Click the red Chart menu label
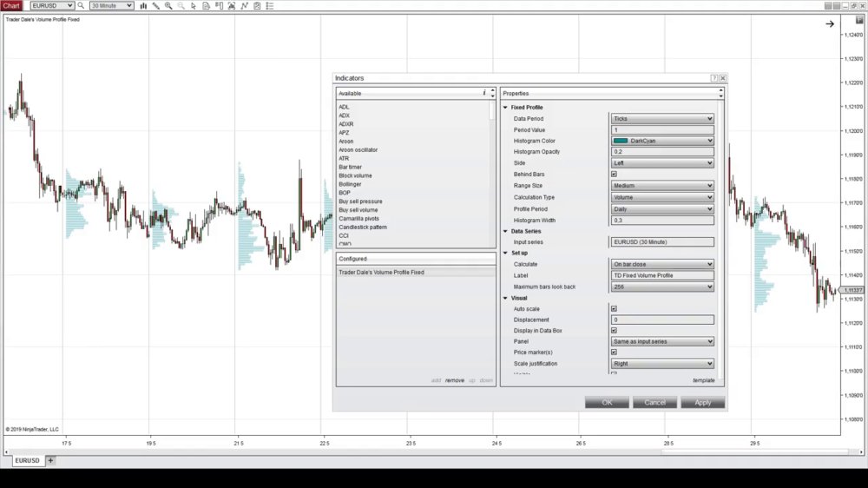The width and height of the screenshot is (868, 488). (x=11, y=5)
